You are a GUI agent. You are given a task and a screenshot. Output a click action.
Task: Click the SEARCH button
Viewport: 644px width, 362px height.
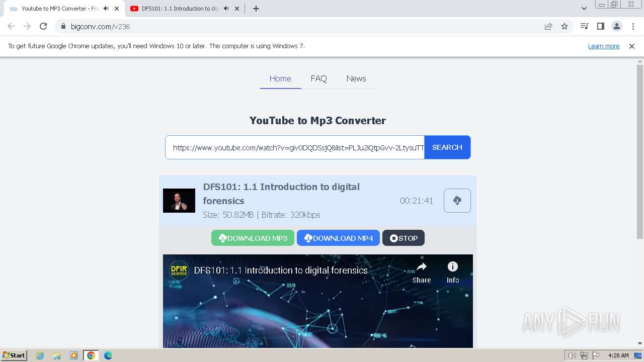[447, 147]
